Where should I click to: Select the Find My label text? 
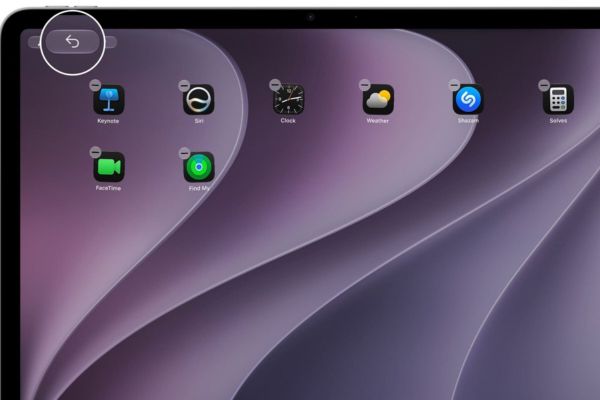(x=199, y=188)
